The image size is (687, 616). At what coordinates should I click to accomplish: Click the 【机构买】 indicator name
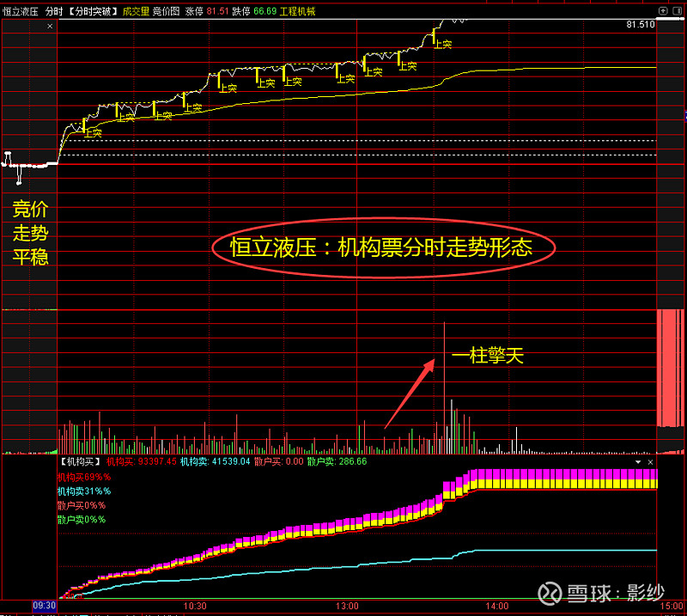pyautogui.click(x=80, y=461)
